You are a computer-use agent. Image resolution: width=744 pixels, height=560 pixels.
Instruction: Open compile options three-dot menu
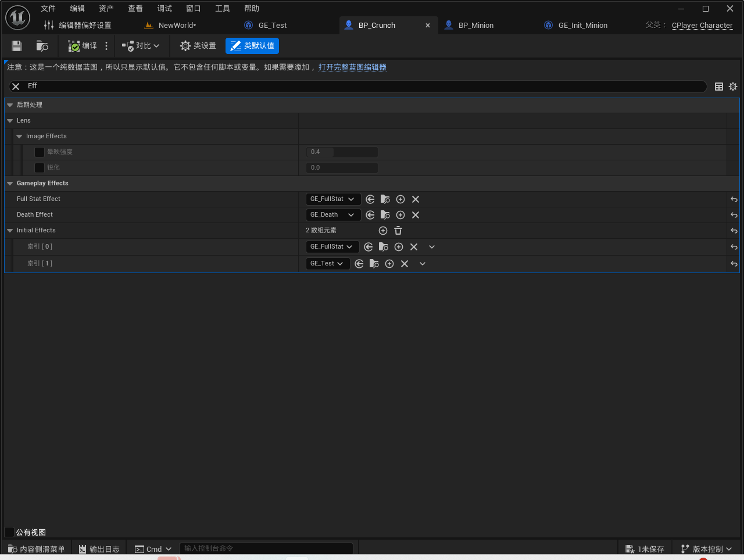coord(106,46)
